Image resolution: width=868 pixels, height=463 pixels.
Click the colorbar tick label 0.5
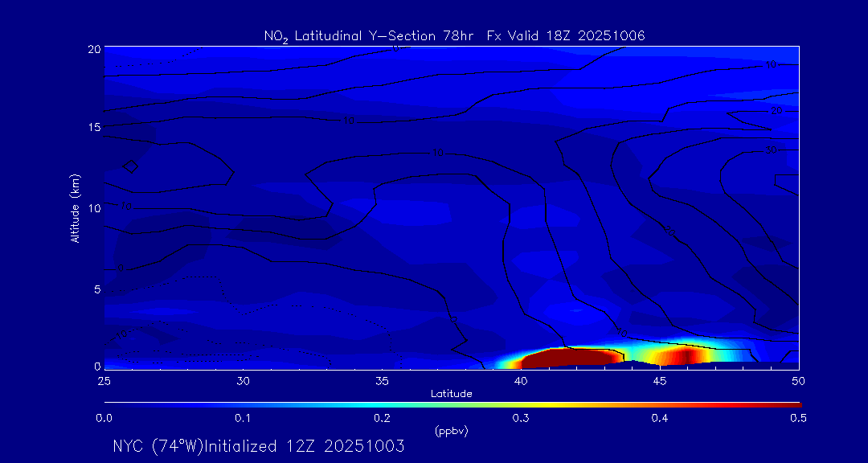pos(798,418)
